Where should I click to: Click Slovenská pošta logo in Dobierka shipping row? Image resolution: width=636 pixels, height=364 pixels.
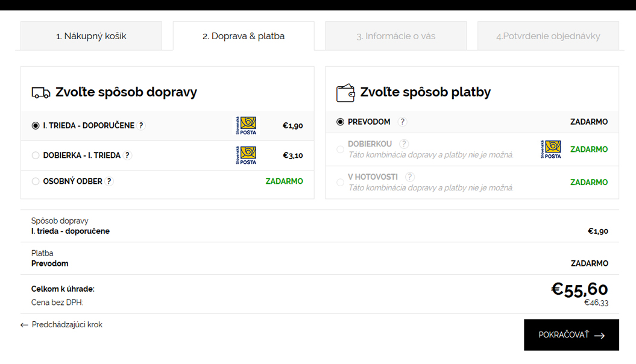[x=246, y=155]
